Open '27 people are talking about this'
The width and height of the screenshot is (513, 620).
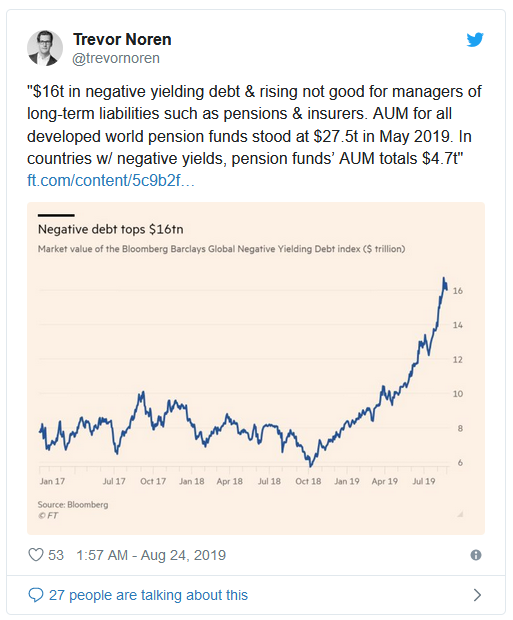click(x=148, y=595)
